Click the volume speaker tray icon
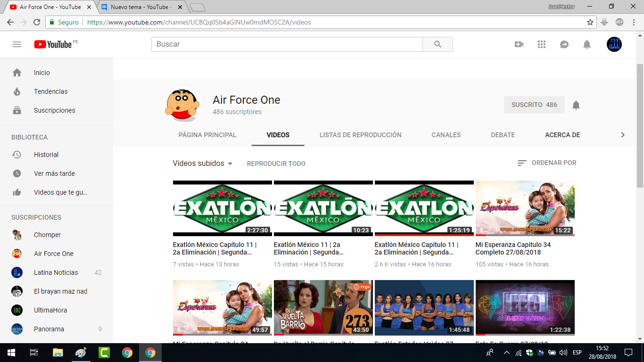 point(563,353)
